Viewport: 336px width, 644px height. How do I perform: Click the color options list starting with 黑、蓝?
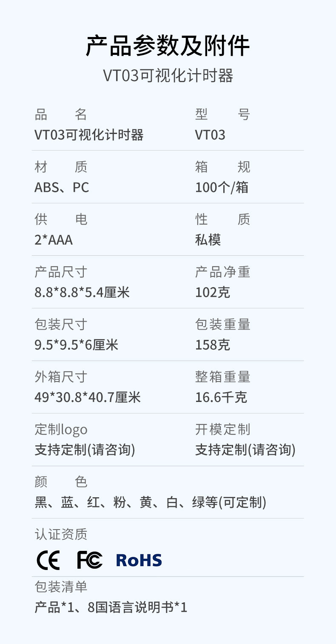coord(151,503)
